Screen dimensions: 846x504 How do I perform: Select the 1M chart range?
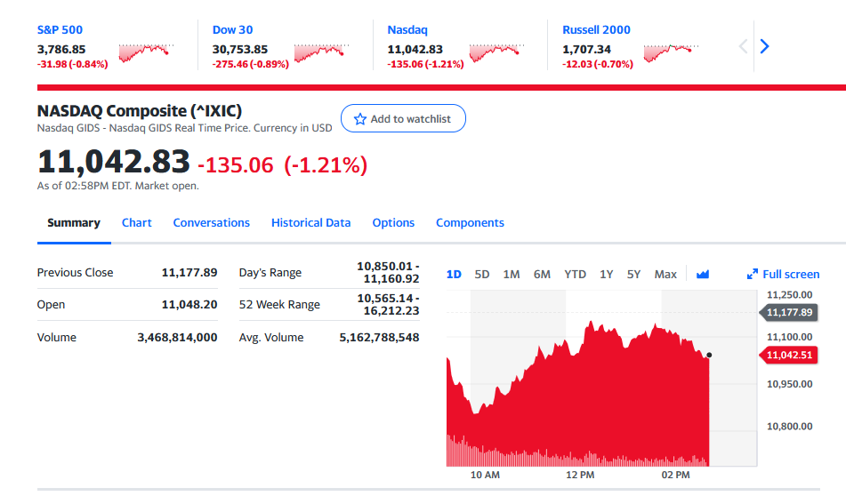[512, 275]
